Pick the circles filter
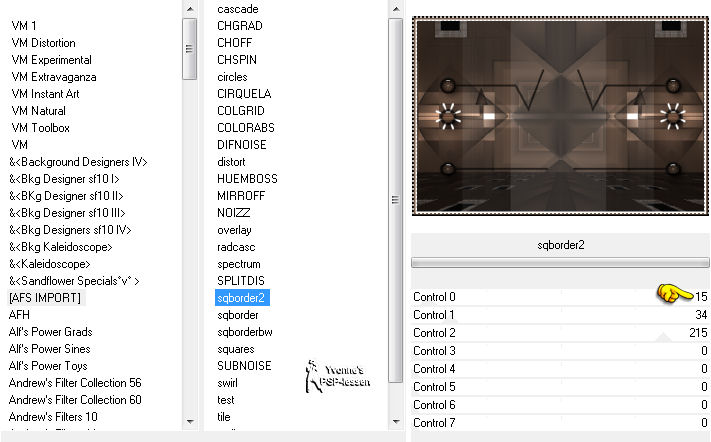Image resolution: width=711 pixels, height=442 pixels. click(x=232, y=77)
